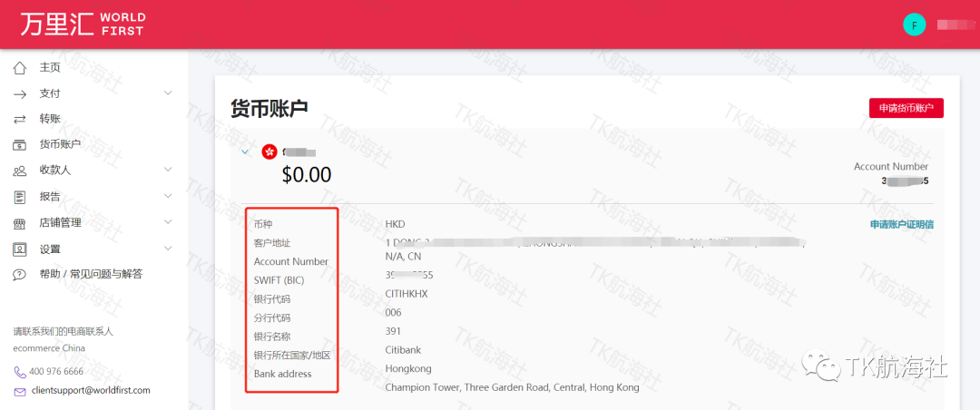
Task: Click the clientsupport@worldfirst.com email link
Action: coord(91,391)
